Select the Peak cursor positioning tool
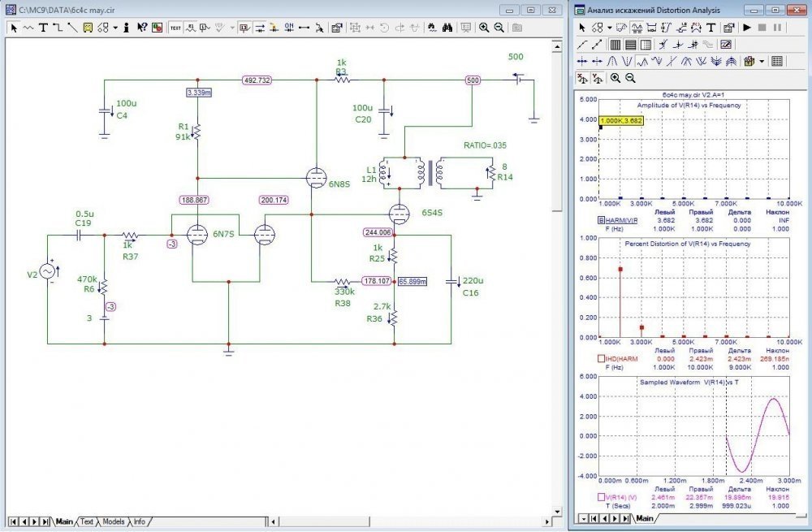812x532 pixels. [x=614, y=61]
